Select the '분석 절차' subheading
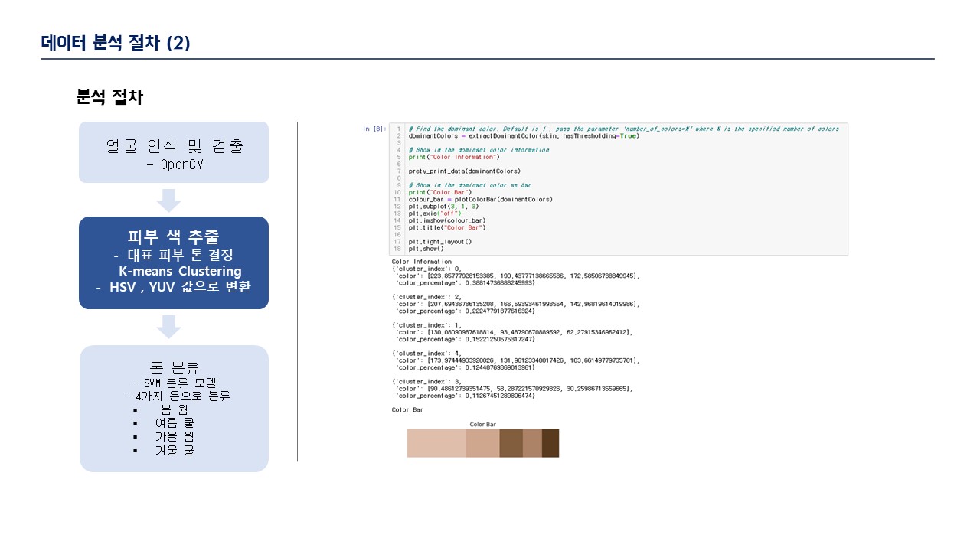 coord(109,97)
